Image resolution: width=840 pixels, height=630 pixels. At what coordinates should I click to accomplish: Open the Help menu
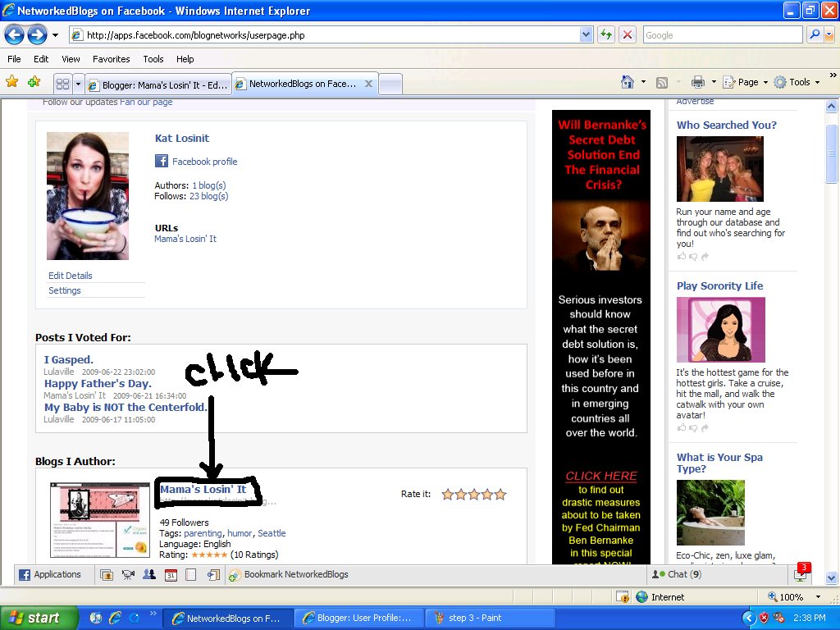point(185,59)
